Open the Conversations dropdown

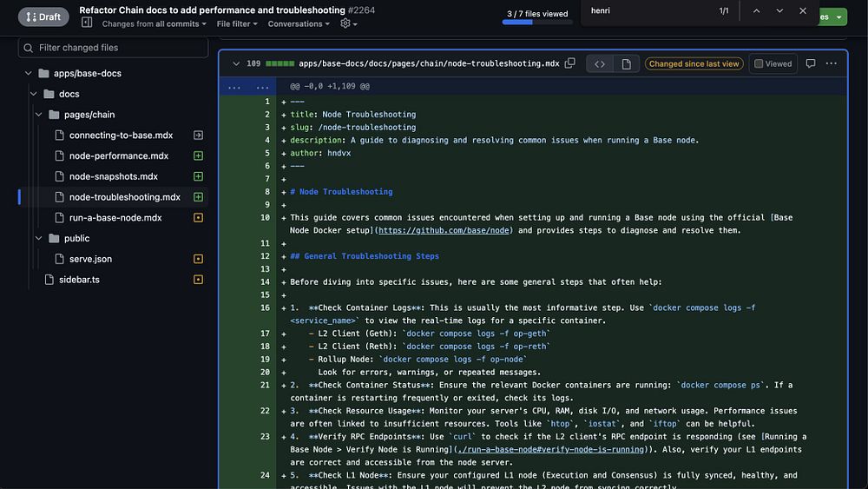(x=299, y=24)
